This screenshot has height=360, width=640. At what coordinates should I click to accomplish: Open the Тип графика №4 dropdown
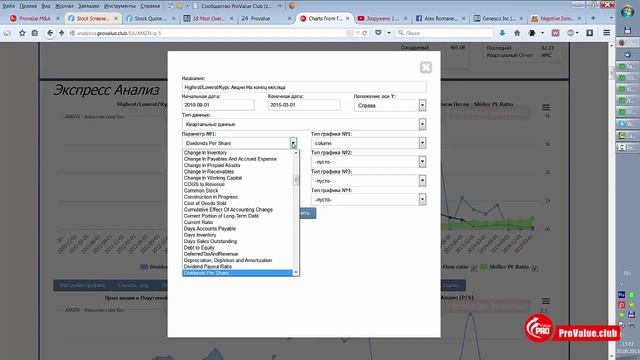coord(369,200)
